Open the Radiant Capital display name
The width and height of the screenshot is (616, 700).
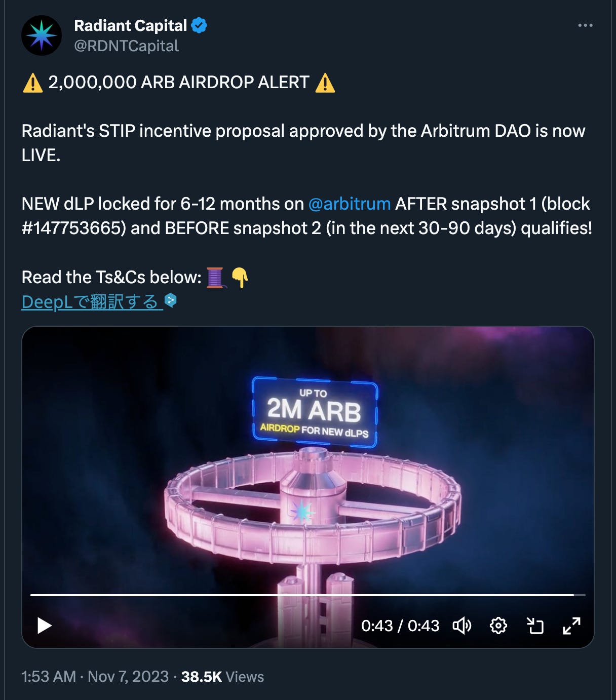[131, 25]
